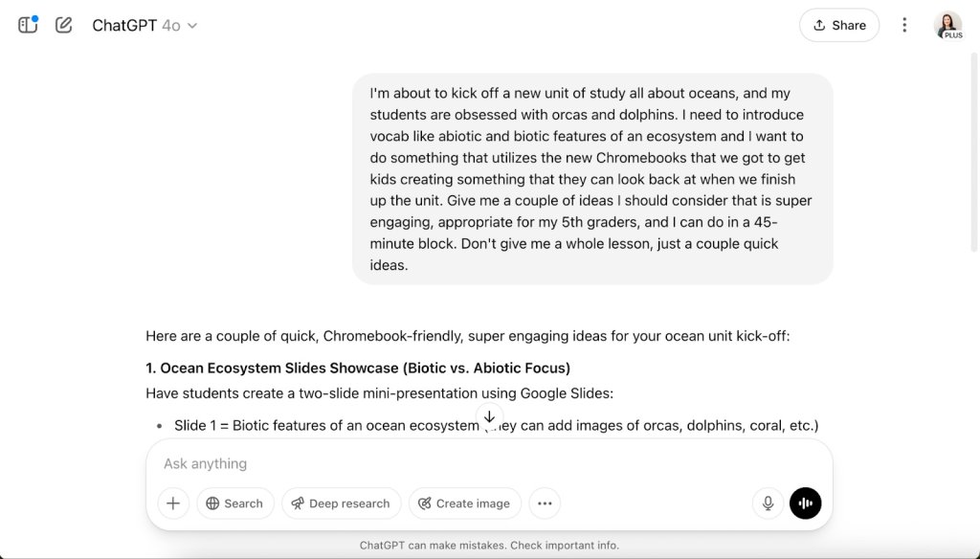Click the dropdown chevron beside 4o

coord(192,26)
